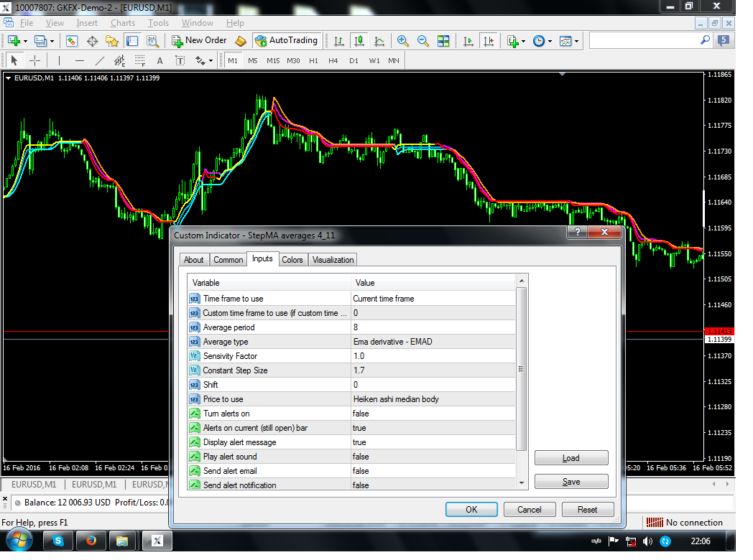Open periods clock dropdown arrow
Screen dimensions: 753x560
point(550,42)
